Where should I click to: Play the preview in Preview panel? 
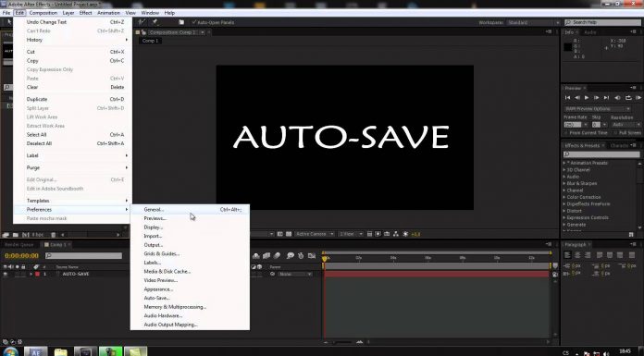point(587,98)
